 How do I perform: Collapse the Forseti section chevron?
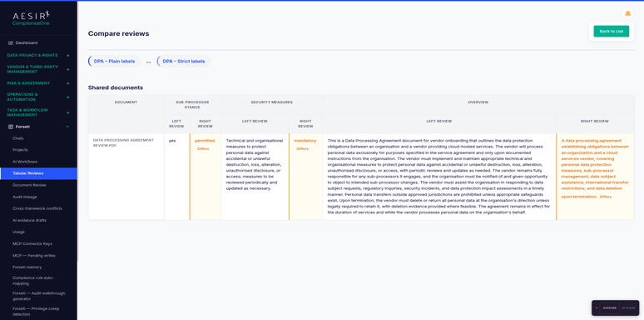click(67, 127)
